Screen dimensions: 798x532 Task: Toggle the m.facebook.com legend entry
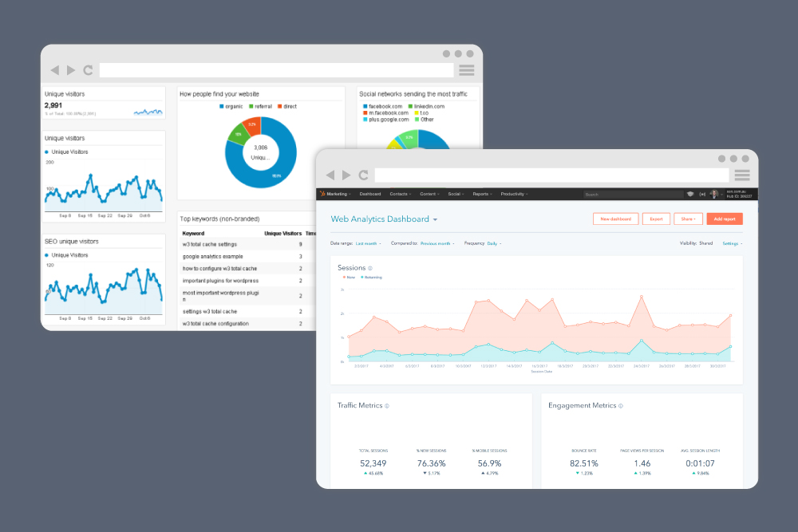point(385,113)
